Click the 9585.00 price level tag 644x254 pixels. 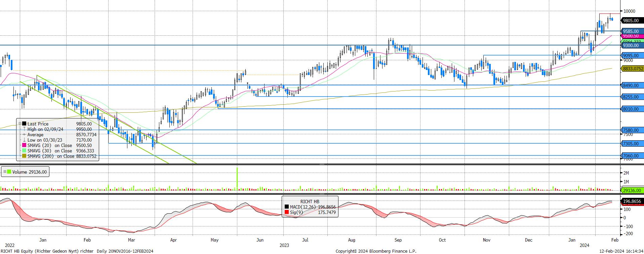[x=632, y=31]
